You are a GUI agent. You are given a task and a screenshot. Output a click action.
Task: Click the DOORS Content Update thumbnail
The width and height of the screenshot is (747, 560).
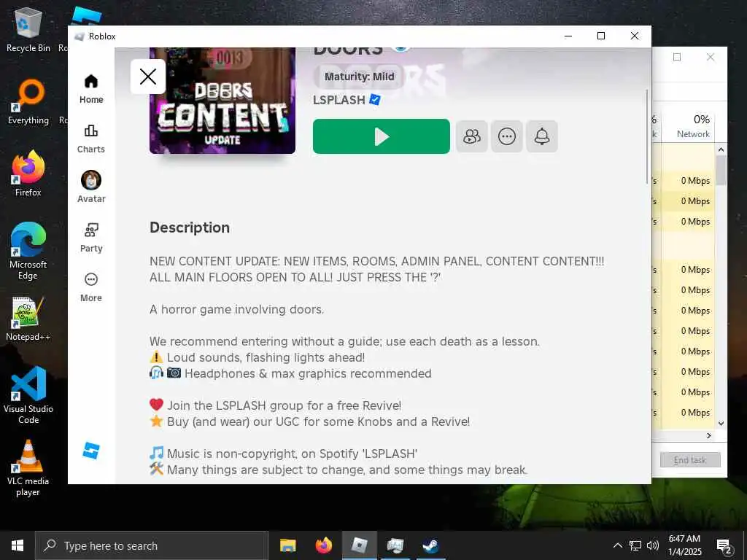222,101
